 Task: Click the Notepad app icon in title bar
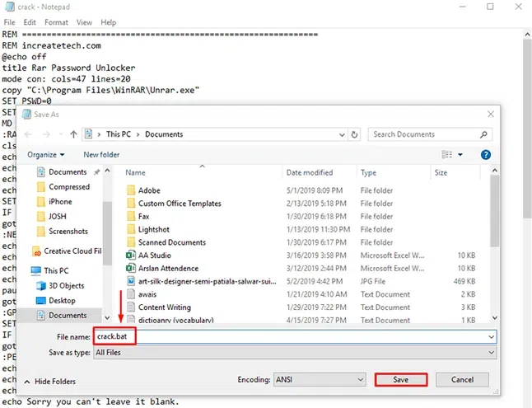tap(10, 7)
